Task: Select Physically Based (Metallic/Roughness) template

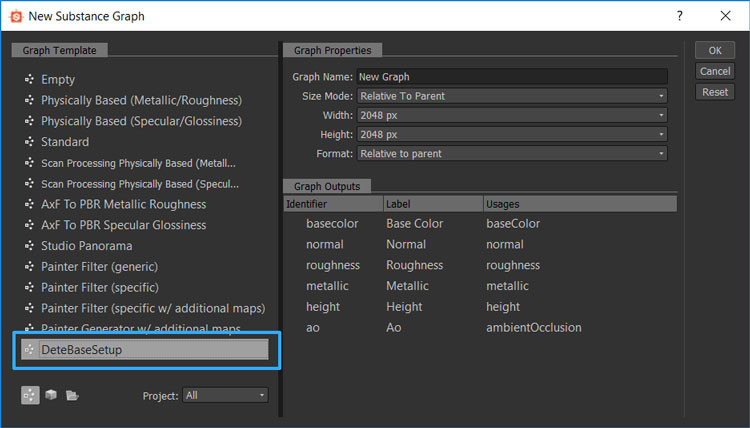Action: [x=140, y=101]
